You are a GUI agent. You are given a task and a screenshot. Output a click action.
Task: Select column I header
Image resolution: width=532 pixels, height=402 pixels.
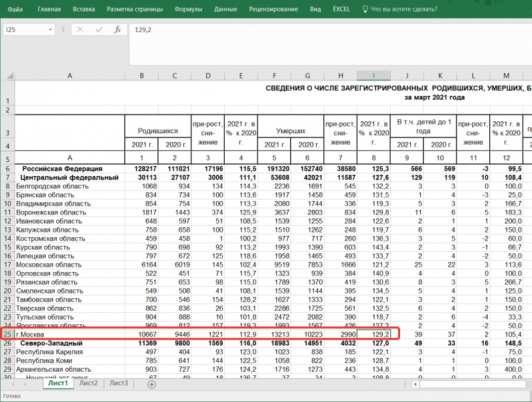(373, 76)
